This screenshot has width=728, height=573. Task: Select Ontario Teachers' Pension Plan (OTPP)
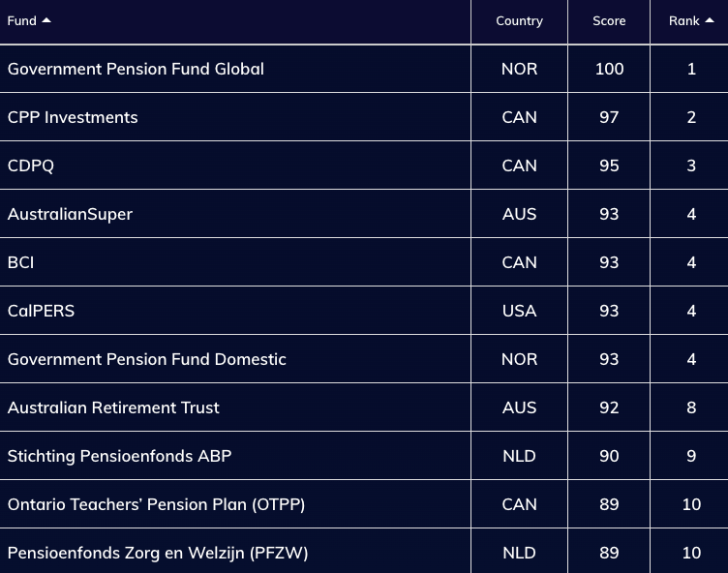(x=156, y=504)
